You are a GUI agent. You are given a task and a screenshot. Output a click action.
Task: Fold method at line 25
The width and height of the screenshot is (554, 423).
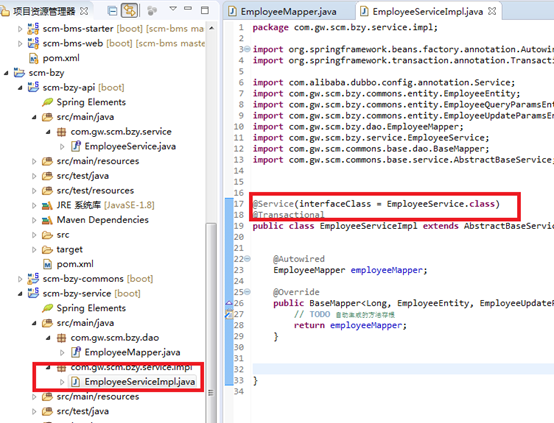point(247,292)
